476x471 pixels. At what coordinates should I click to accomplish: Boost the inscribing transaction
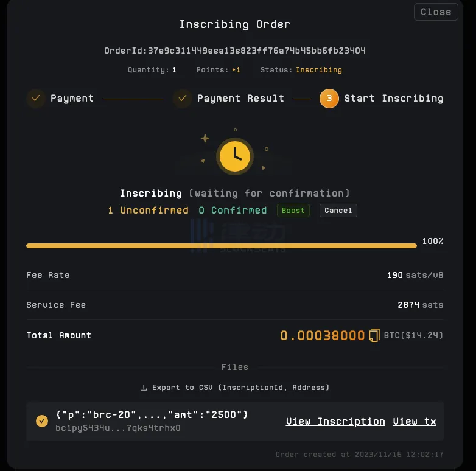293,211
